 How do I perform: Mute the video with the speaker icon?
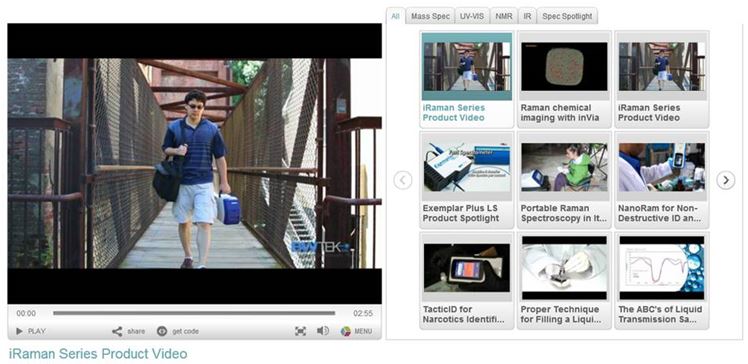tap(323, 331)
